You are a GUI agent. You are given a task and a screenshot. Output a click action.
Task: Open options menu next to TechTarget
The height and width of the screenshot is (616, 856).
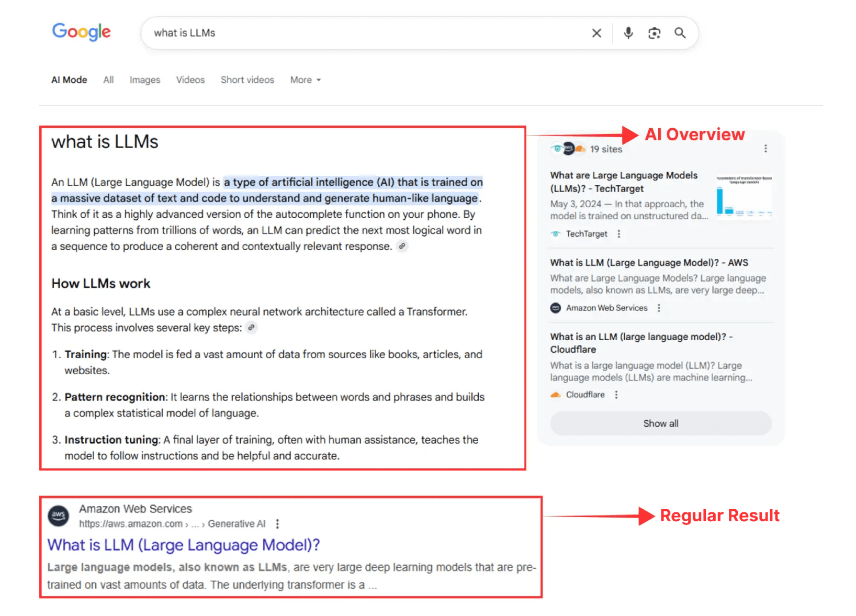(x=619, y=234)
